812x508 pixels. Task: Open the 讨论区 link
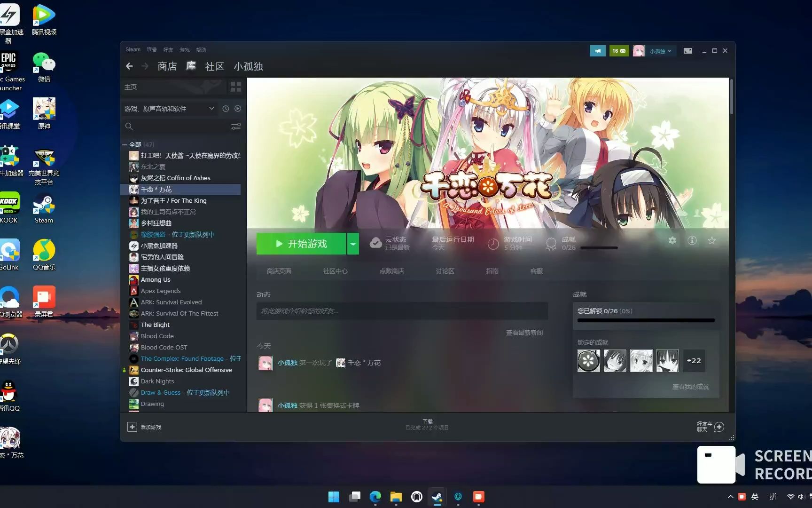(445, 271)
